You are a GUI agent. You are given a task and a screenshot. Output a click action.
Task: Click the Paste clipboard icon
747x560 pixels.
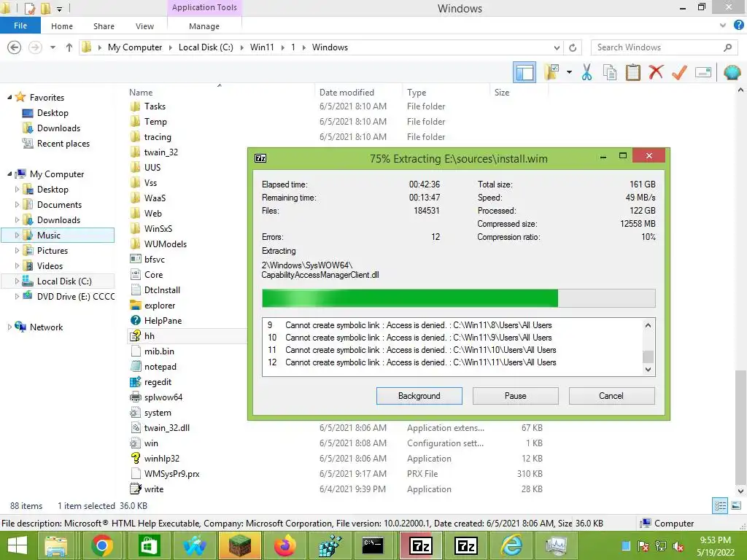point(632,72)
